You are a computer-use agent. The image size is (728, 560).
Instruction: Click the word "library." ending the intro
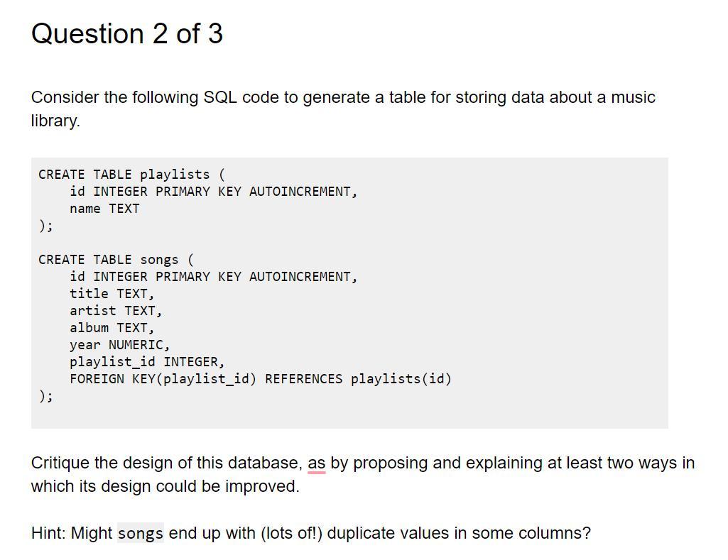55,121
